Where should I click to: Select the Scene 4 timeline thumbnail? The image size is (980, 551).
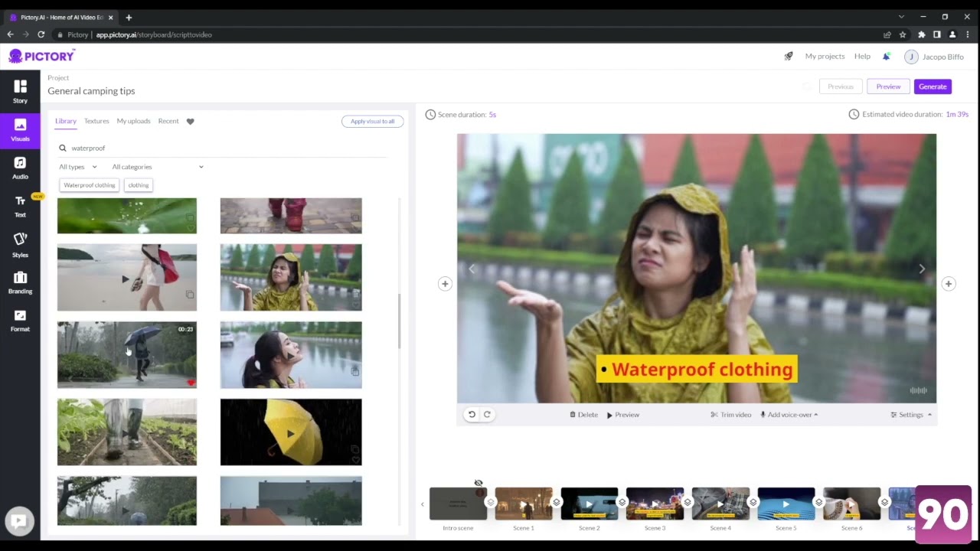[x=720, y=504]
